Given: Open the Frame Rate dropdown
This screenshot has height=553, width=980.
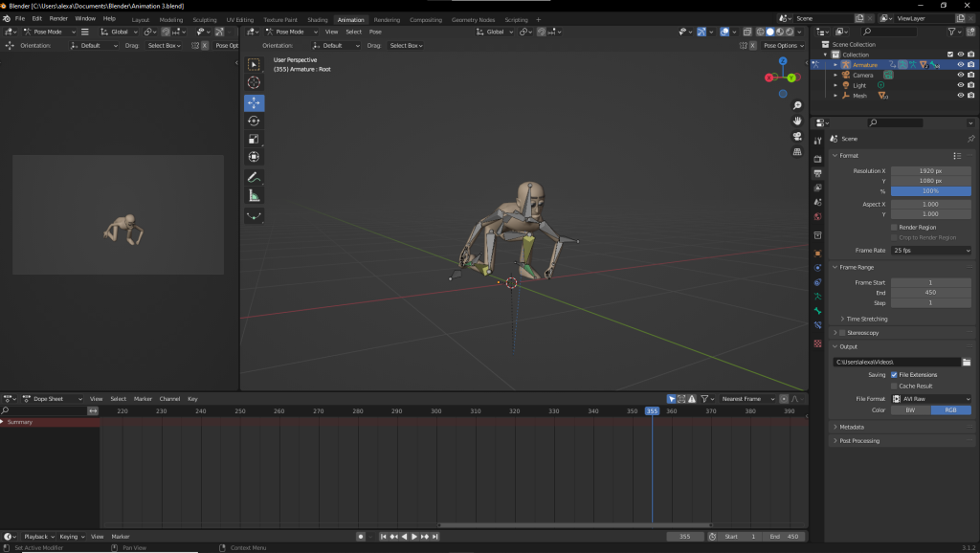Looking at the screenshot, I should pos(931,251).
